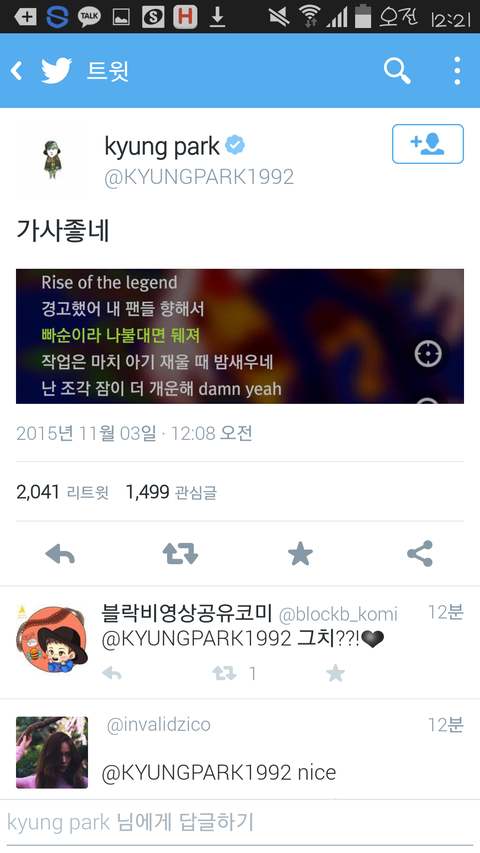
Task: Tap the target icon on the lyrics image
Action: [428, 354]
